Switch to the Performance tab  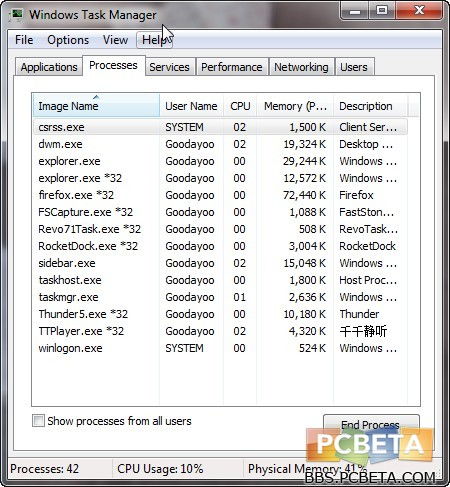coord(232,67)
